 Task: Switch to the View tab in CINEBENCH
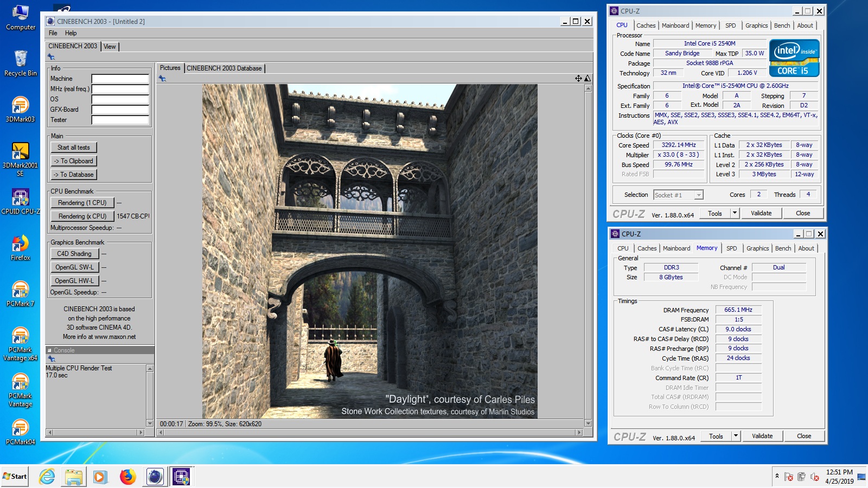(x=110, y=47)
